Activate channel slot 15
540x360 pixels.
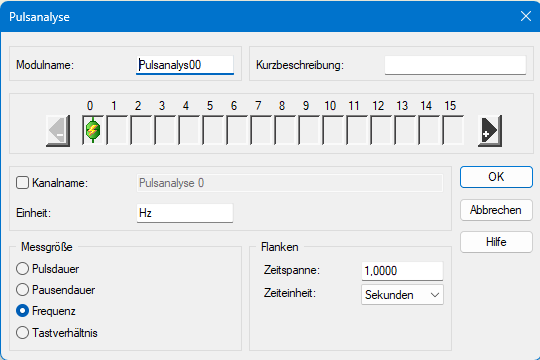point(453,130)
